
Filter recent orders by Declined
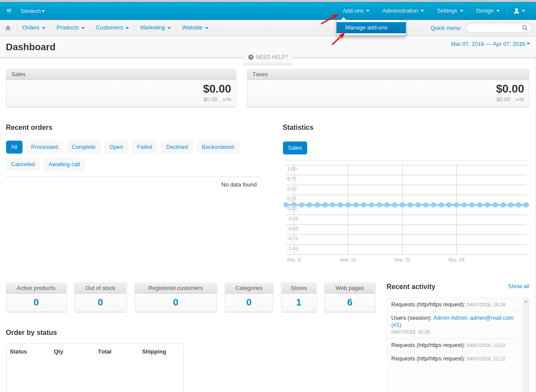coord(177,147)
